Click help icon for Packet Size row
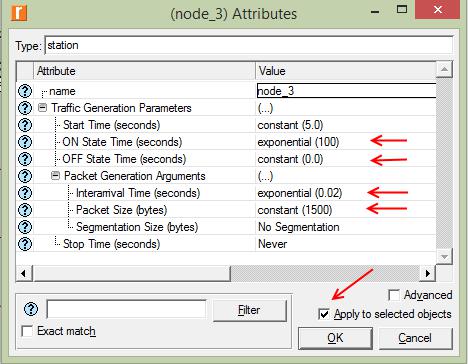Viewport: 468px width, 364px height. [25, 210]
